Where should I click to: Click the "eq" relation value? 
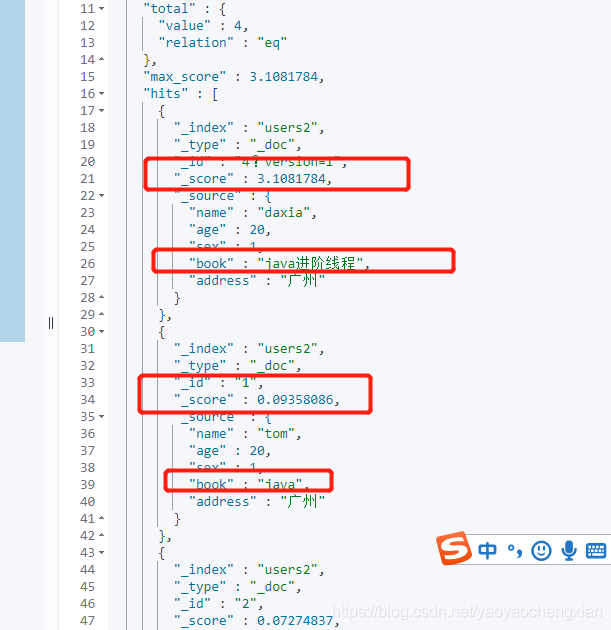click(272, 43)
